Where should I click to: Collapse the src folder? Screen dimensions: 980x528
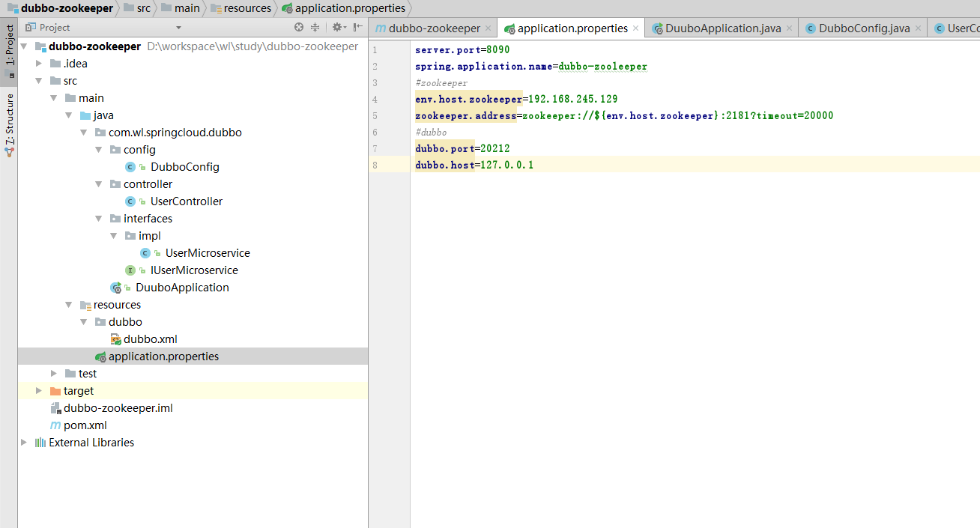(39, 81)
